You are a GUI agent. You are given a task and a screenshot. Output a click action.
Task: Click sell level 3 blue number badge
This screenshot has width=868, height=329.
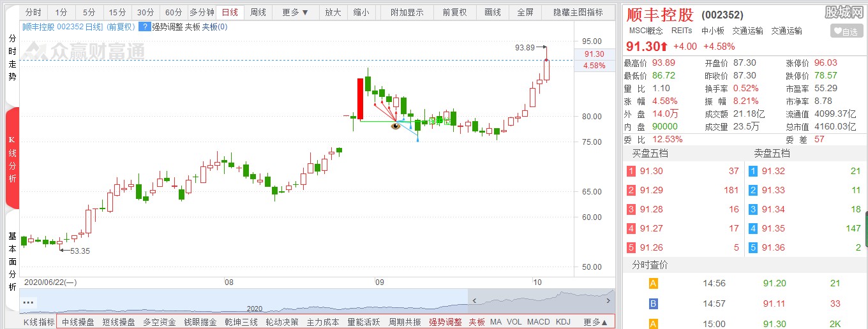point(753,209)
